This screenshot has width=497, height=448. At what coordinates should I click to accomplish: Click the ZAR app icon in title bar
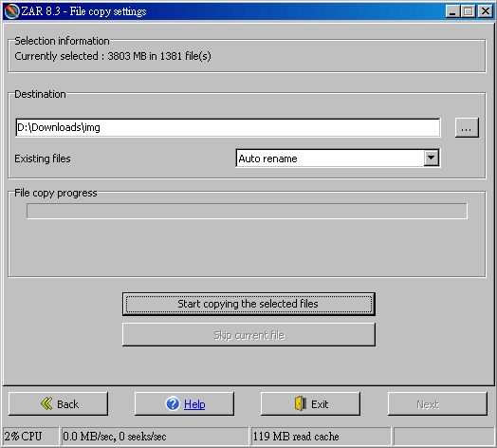pyautogui.click(x=11, y=11)
